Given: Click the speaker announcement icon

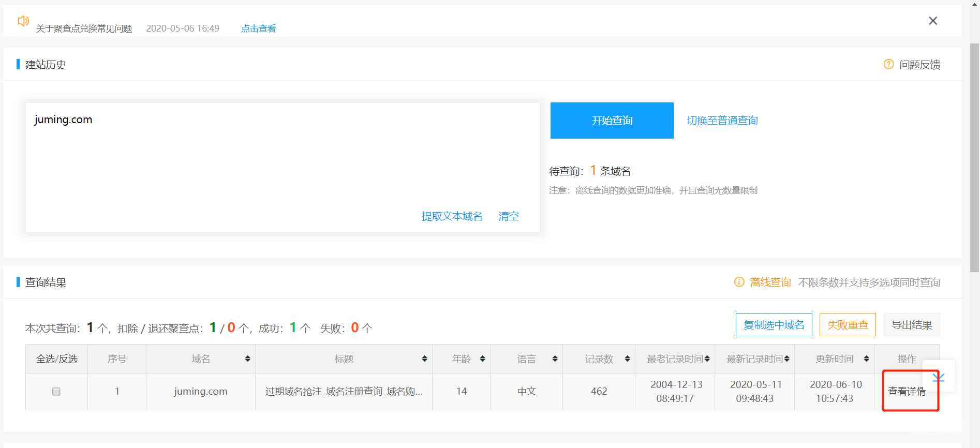Looking at the screenshot, I should pyautogui.click(x=23, y=21).
